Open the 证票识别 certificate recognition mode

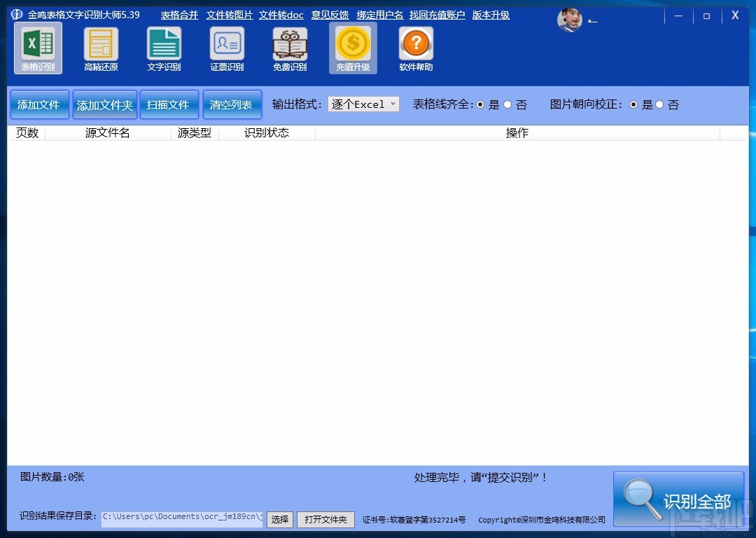tap(227, 48)
